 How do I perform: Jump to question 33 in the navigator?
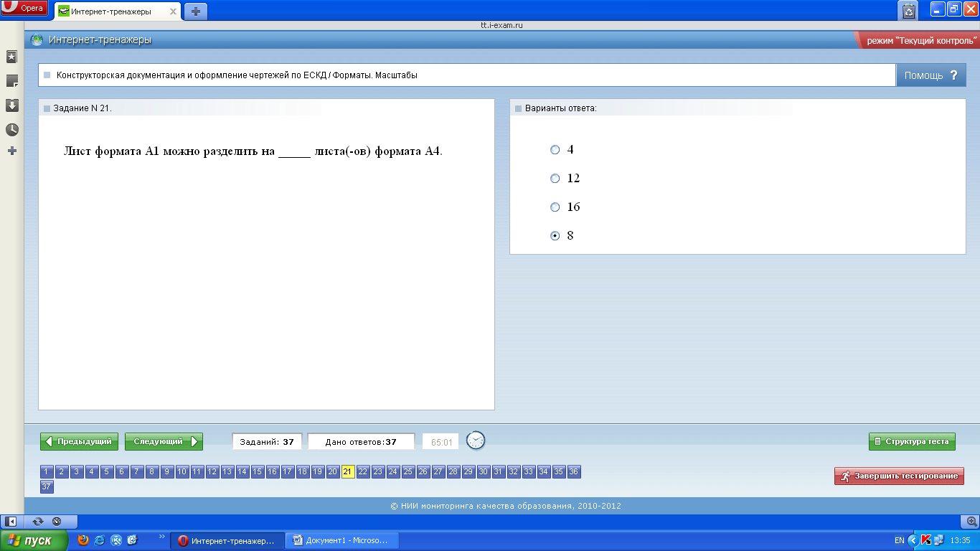tap(529, 471)
